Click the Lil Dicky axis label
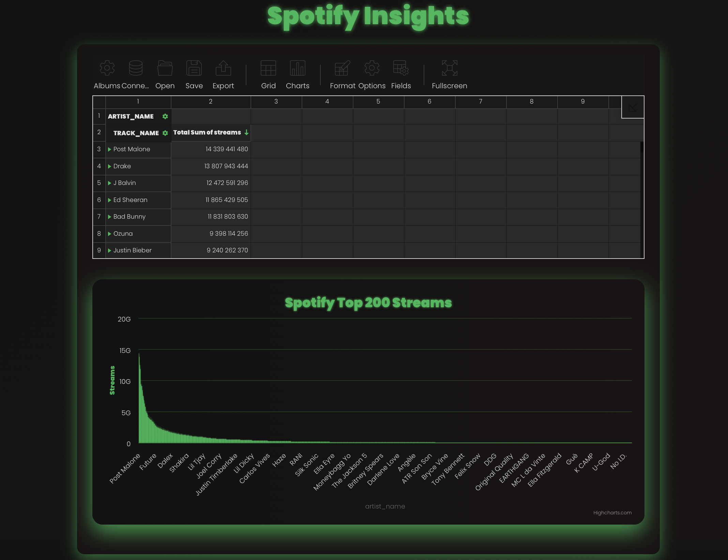The image size is (728, 560). pos(244,463)
